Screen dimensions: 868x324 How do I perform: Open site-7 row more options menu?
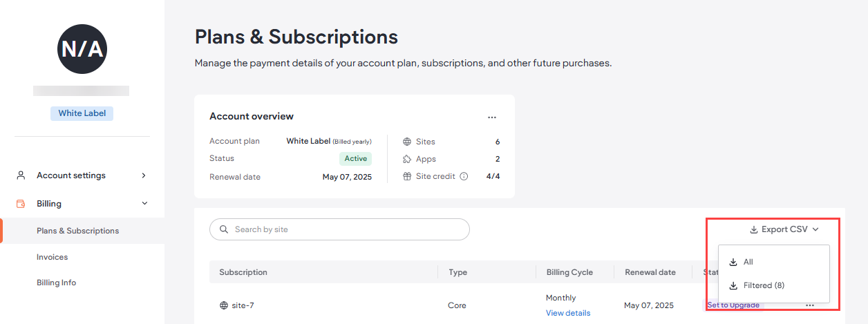coord(809,305)
